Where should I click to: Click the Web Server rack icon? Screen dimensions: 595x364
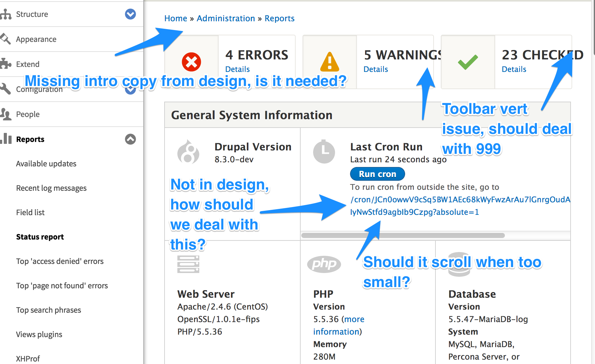188,264
